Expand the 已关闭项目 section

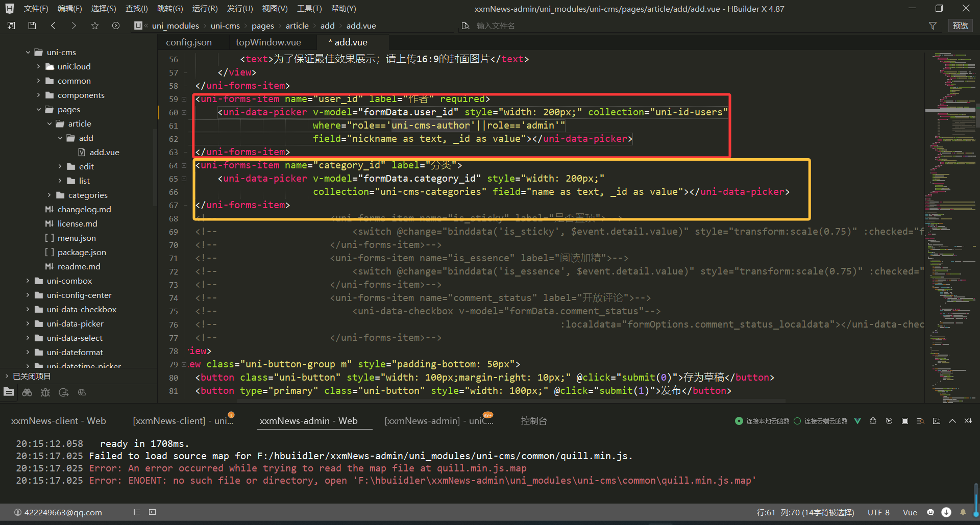[x=7, y=376]
